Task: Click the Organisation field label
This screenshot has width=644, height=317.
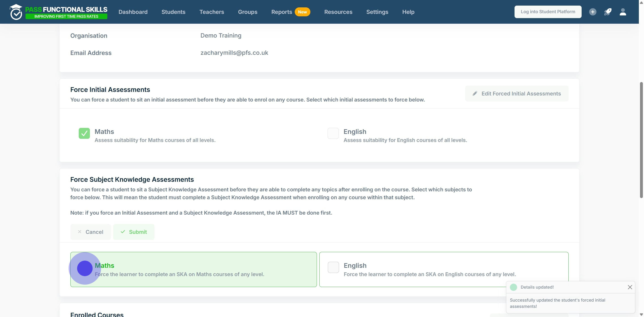Action: 89,36
